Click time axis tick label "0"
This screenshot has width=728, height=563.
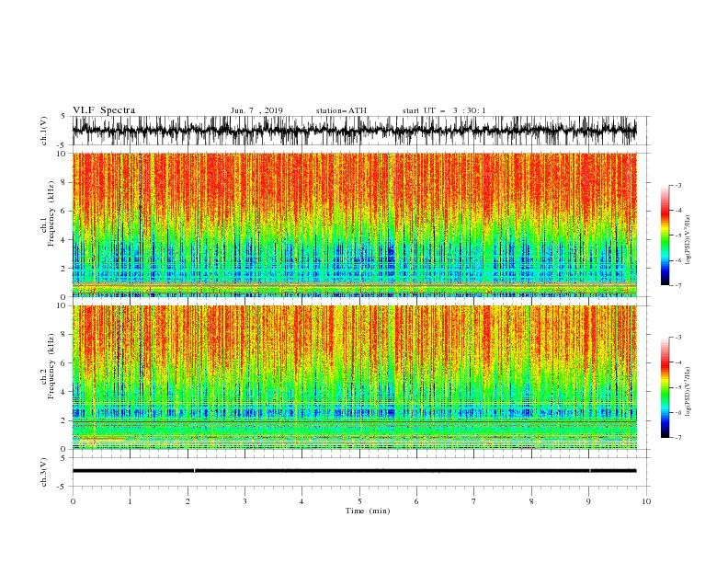point(73,501)
